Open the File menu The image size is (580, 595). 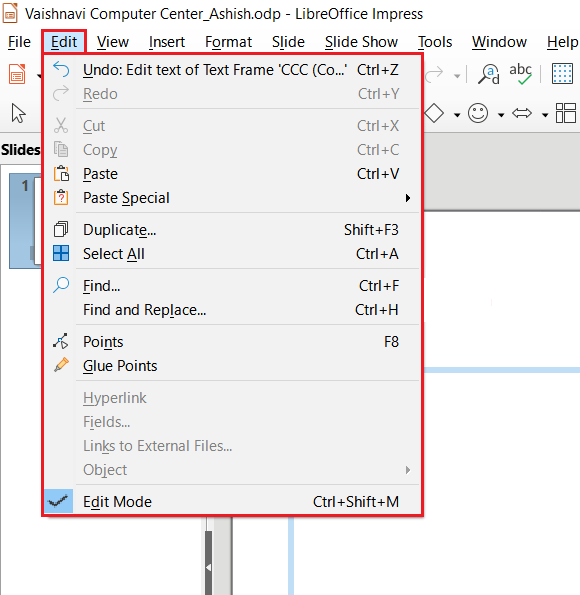[x=19, y=42]
